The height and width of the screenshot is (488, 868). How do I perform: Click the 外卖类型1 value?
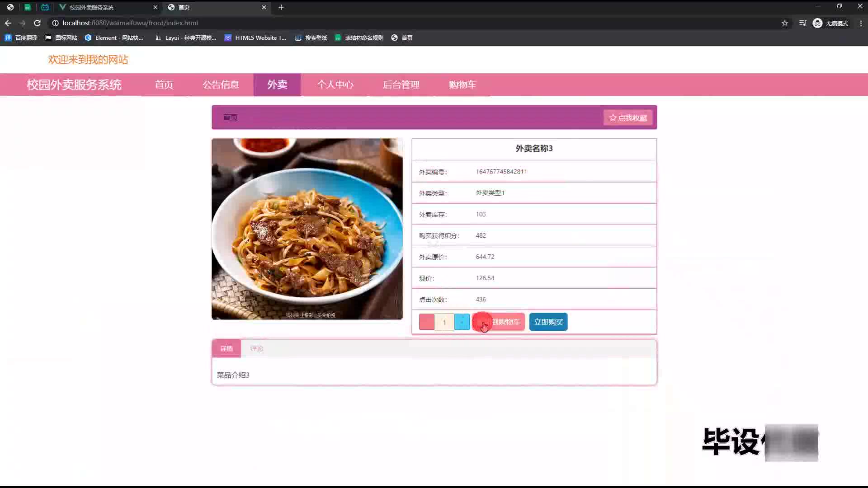[x=490, y=193]
